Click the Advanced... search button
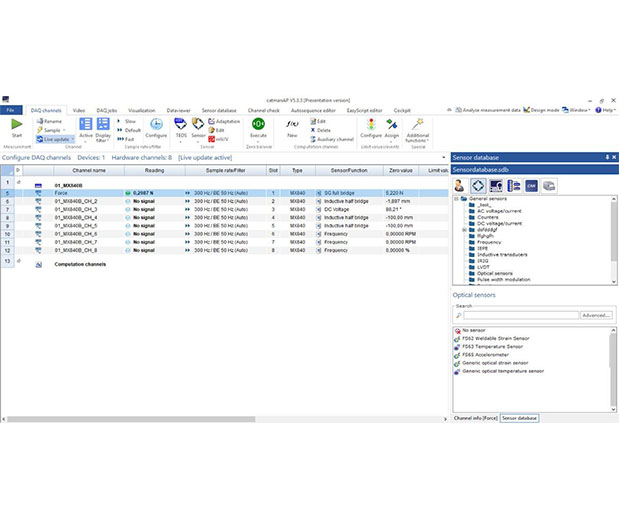The width and height of the screenshot is (619, 518). point(596,315)
